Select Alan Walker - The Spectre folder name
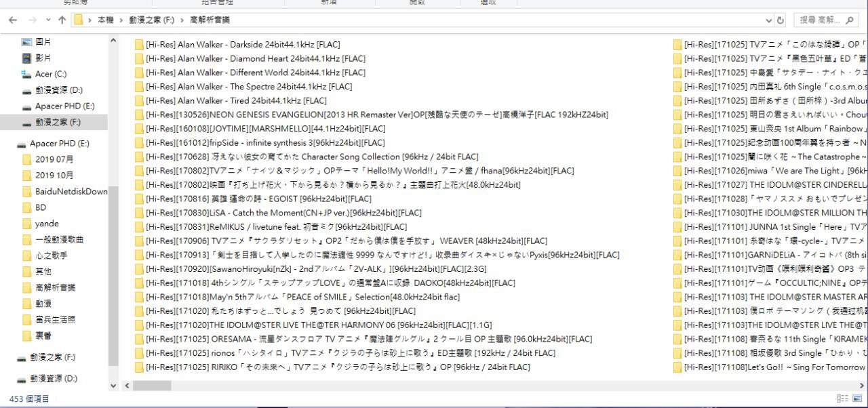 pyautogui.click(x=249, y=87)
